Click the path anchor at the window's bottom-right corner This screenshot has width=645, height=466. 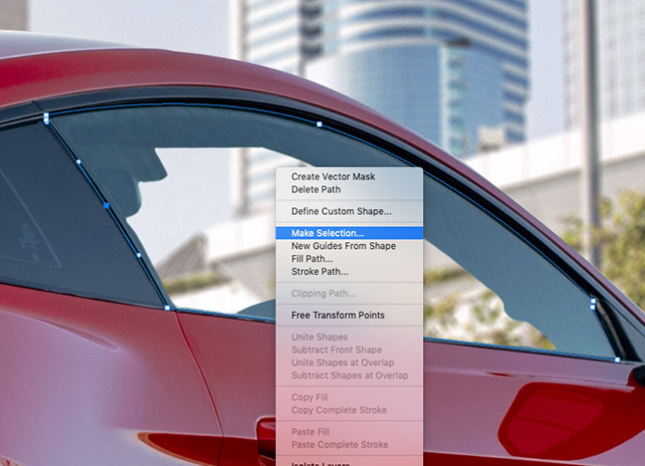(x=617, y=360)
